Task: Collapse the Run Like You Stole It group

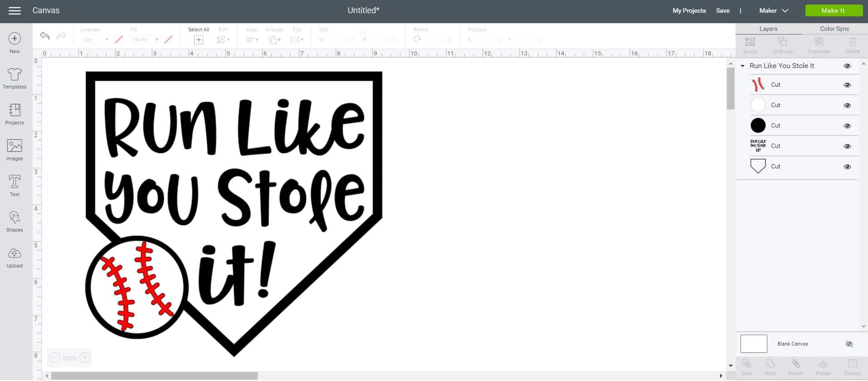Action: point(743,66)
